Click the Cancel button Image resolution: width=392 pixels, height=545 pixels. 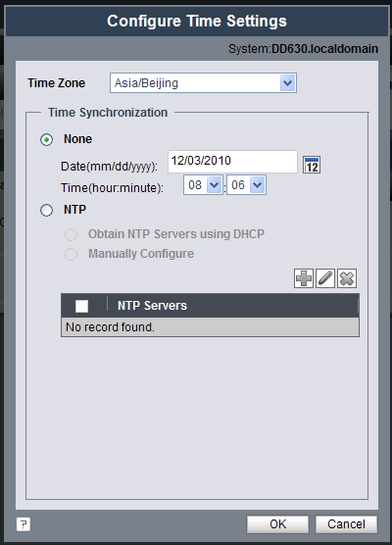point(346,524)
